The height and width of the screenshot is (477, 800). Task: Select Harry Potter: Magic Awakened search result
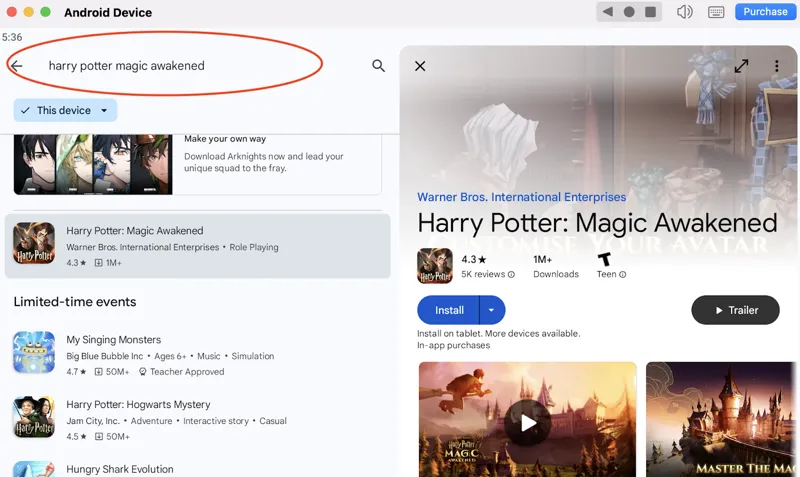coord(197,245)
